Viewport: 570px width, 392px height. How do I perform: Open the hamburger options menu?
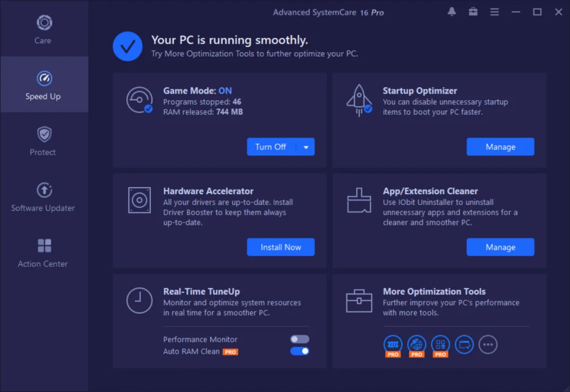[x=494, y=12]
